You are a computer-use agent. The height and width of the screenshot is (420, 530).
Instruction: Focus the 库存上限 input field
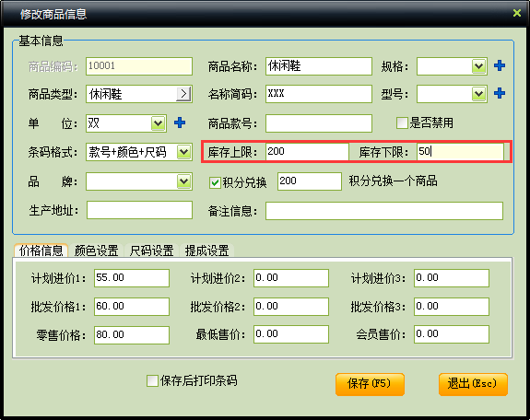307,152
